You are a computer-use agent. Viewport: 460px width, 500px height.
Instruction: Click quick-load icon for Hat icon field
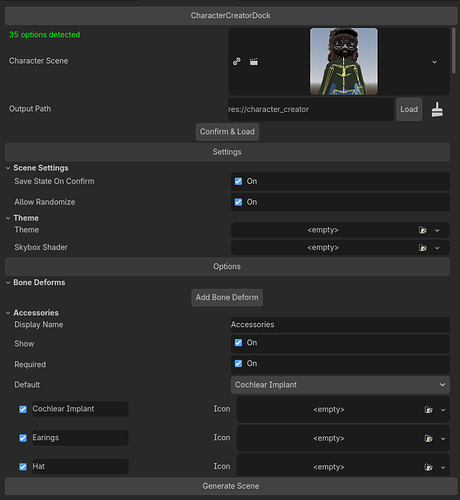coord(429,467)
